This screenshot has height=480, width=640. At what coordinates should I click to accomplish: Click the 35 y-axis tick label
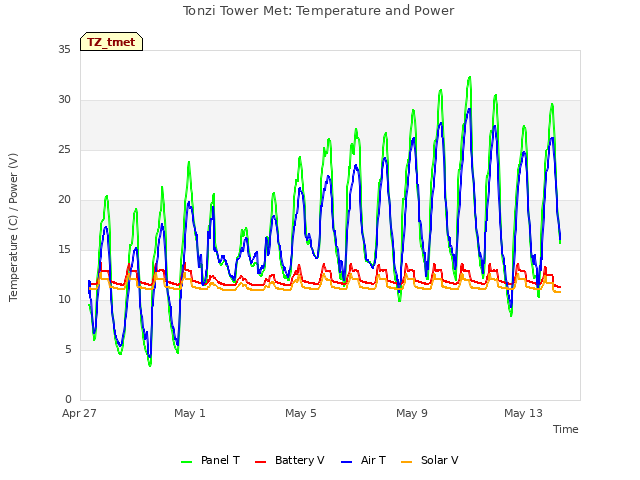pyautogui.click(x=64, y=49)
